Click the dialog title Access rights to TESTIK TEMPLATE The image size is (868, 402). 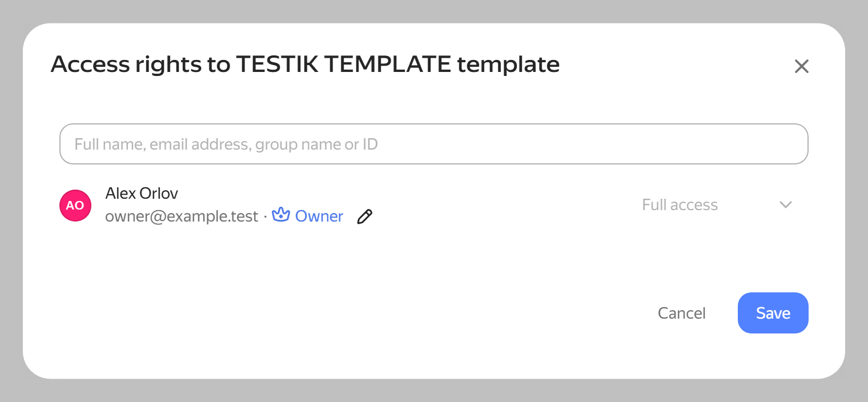click(x=305, y=65)
